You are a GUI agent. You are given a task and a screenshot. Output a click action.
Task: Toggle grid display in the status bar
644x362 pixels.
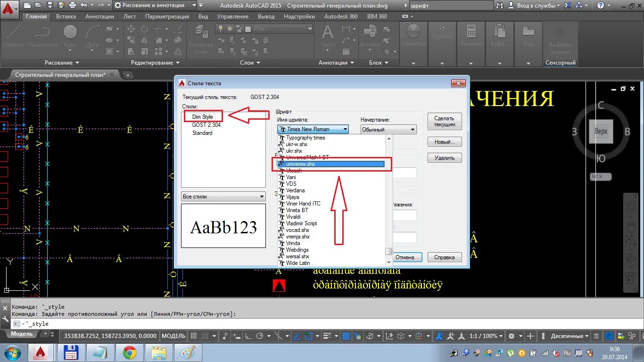[x=193, y=336]
